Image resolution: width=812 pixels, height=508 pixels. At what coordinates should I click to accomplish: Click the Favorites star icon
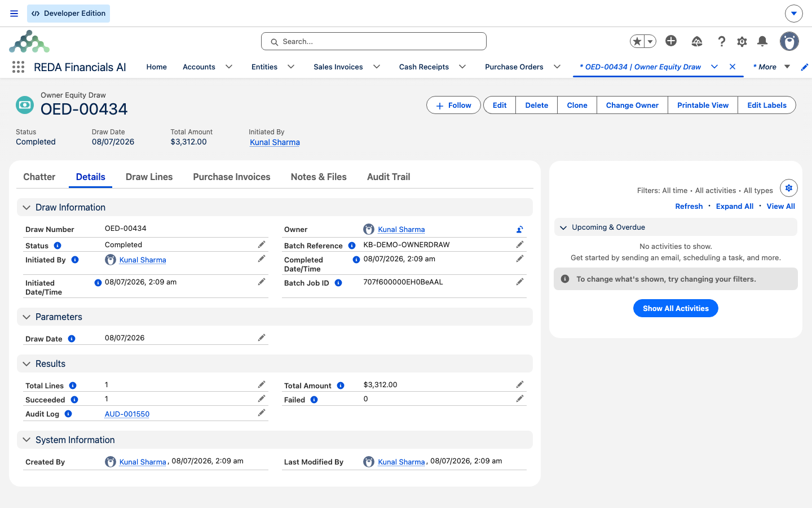pyautogui.click(x=637, y=41)
